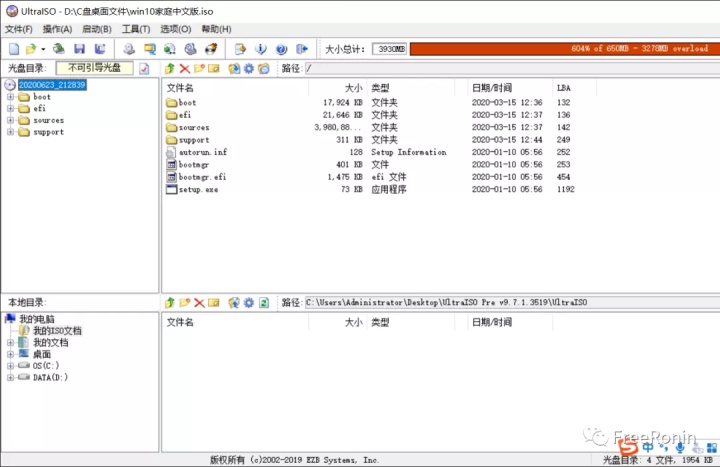Click the Extract document-with-arrow toolbar icon

[x=240, y=49]
